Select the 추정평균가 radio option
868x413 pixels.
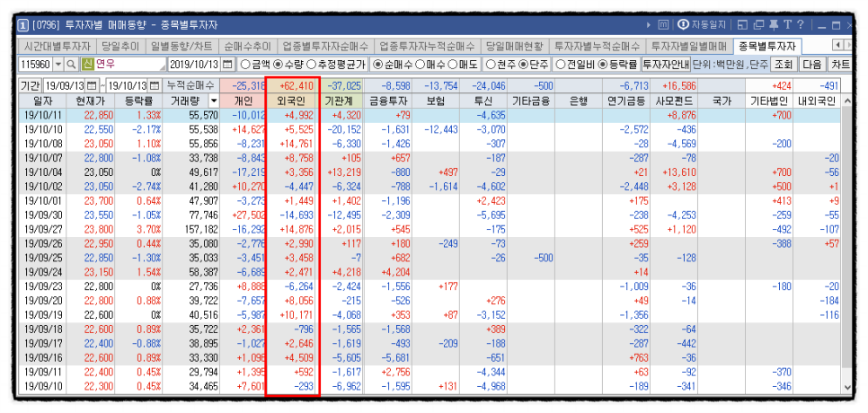(312, 65)
